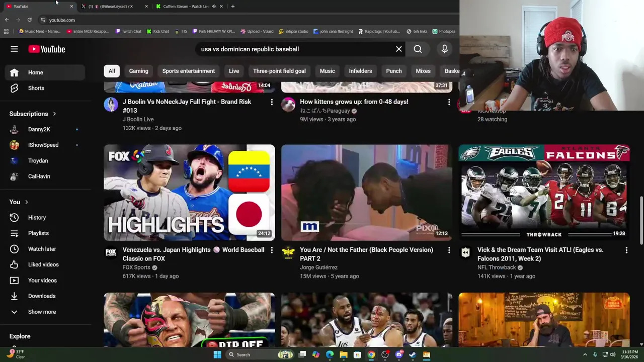Click the magnifying glass search button
The image size is (644, 362).
418,49
